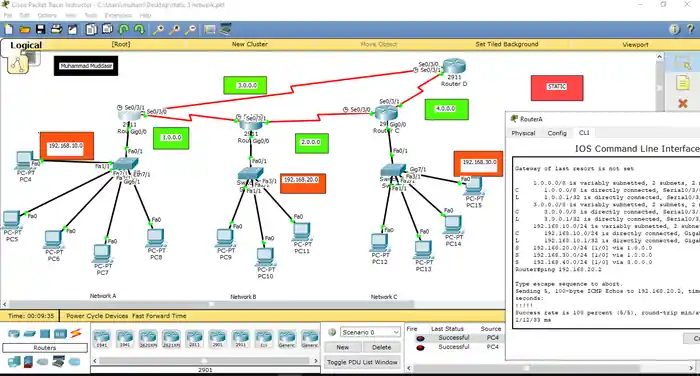Screen dimensions: 700x376
Task: Save the network with the floppy icon
Action: point(41,29)
